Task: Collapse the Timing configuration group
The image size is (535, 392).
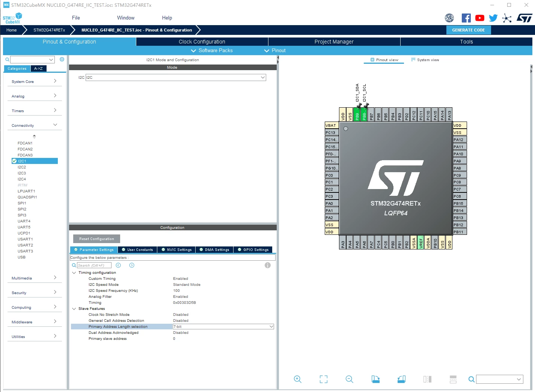Action: coord(74,273)
